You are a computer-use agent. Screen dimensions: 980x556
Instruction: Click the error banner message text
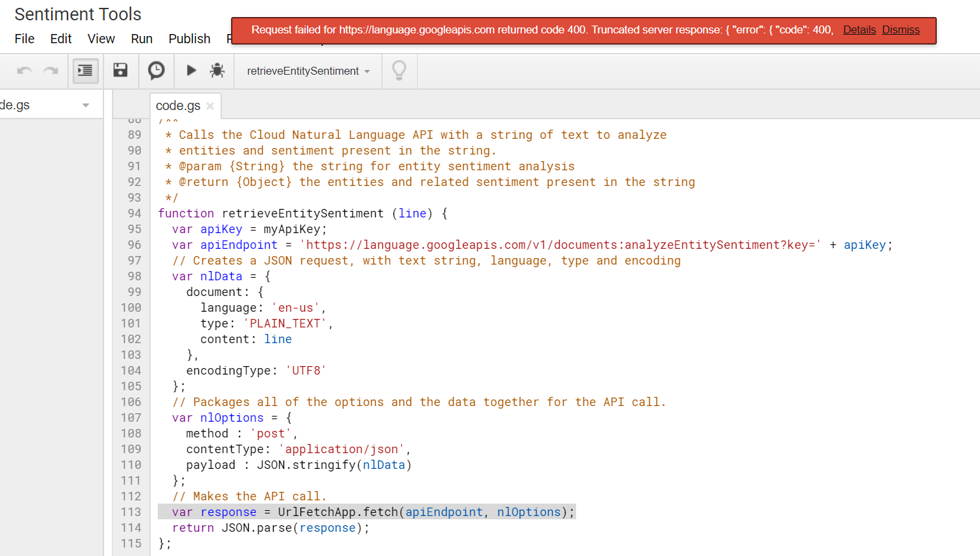(x=542, y=29)
